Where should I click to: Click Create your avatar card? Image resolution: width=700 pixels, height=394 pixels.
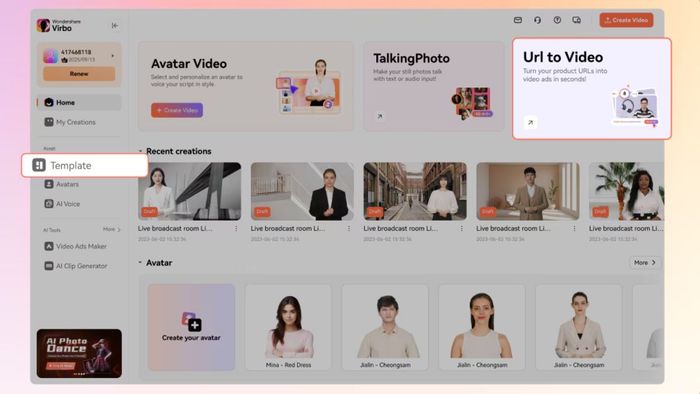coord(191,327)
